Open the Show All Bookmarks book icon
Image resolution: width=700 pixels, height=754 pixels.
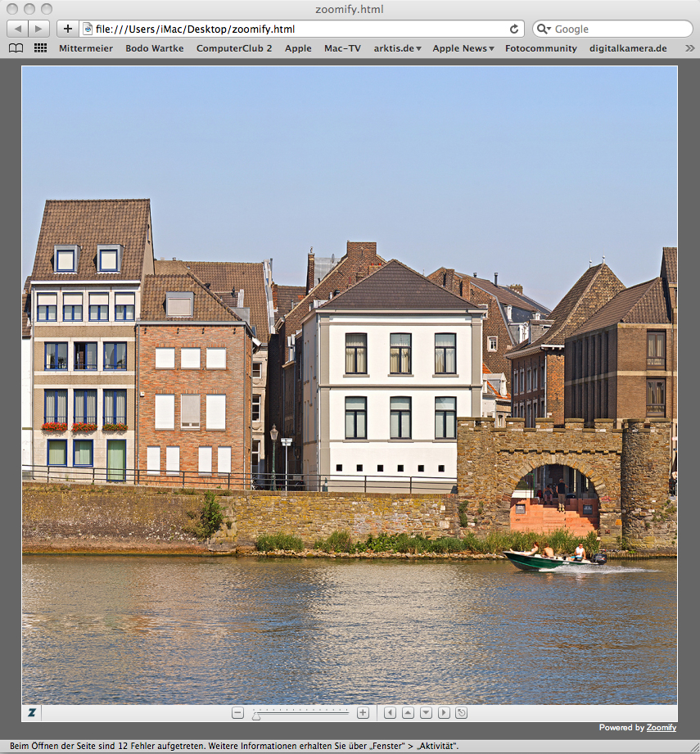point(16,48)
